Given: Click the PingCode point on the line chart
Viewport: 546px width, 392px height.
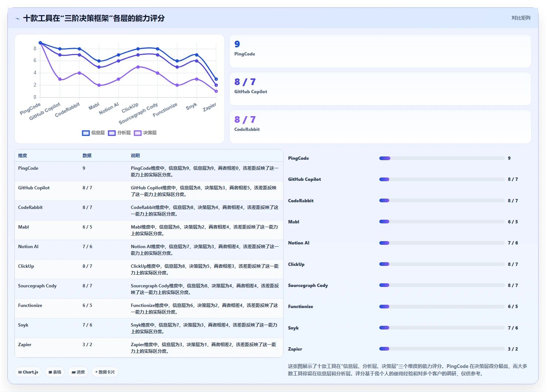Looking at the screenshot, I should click(x=40, y=43).
